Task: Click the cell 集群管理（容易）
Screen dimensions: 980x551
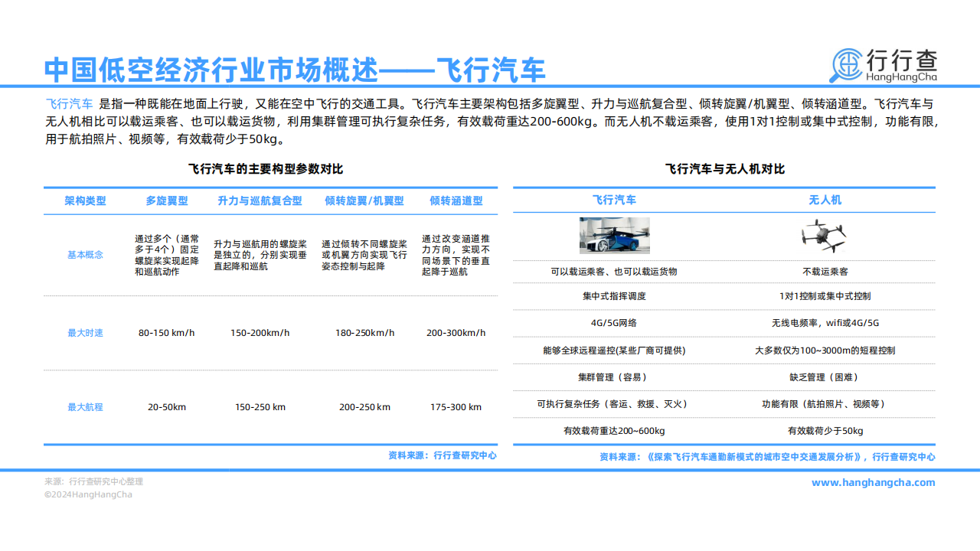Action: [x=614, y=377]
